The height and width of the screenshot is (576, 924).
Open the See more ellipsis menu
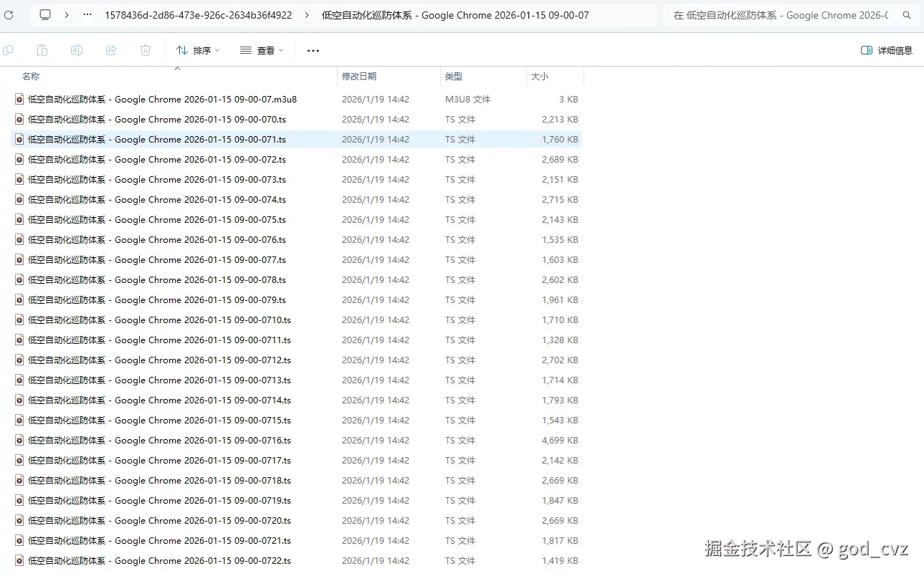(313, 50)
